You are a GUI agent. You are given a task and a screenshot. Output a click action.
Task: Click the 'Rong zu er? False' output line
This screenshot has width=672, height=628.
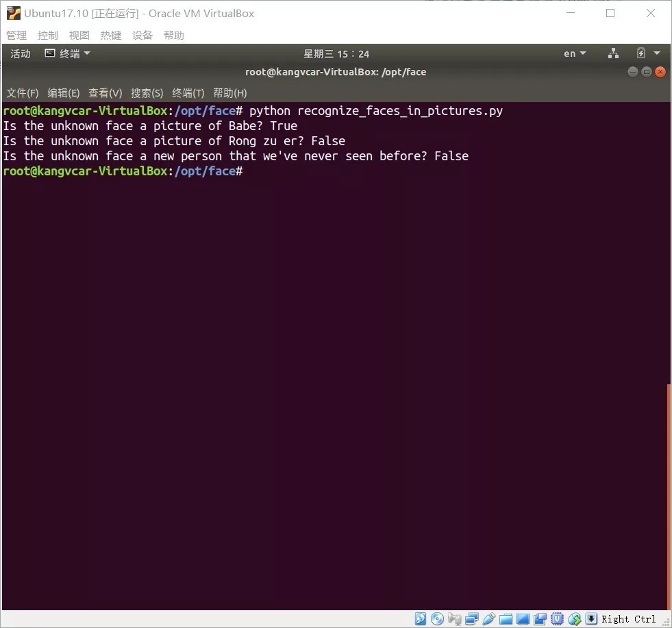pyautogui.click(x=174, y=141)
